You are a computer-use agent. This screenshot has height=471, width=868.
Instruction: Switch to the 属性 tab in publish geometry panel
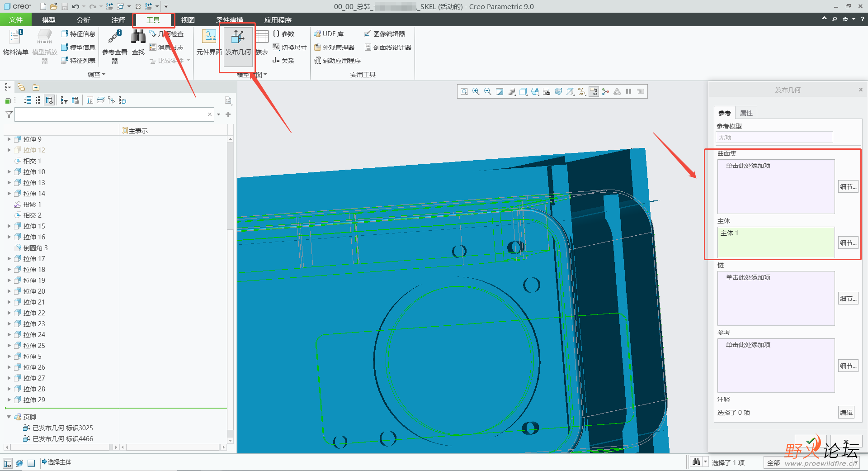pos(746,113)
